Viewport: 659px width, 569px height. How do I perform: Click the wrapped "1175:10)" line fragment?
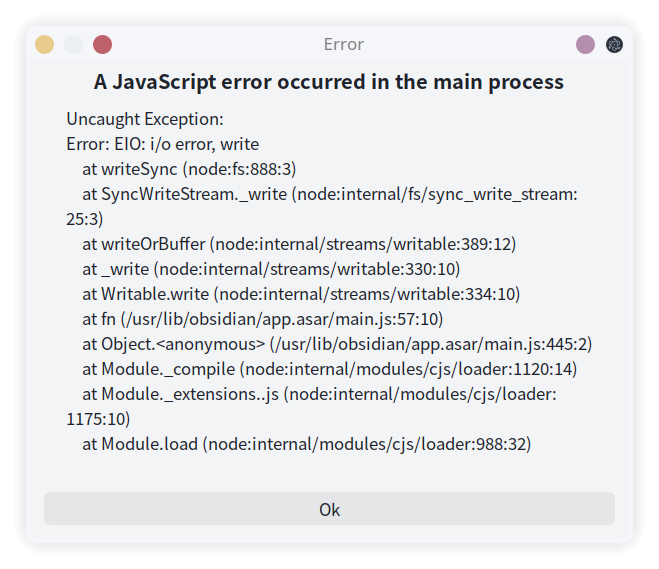coord(98,419)
